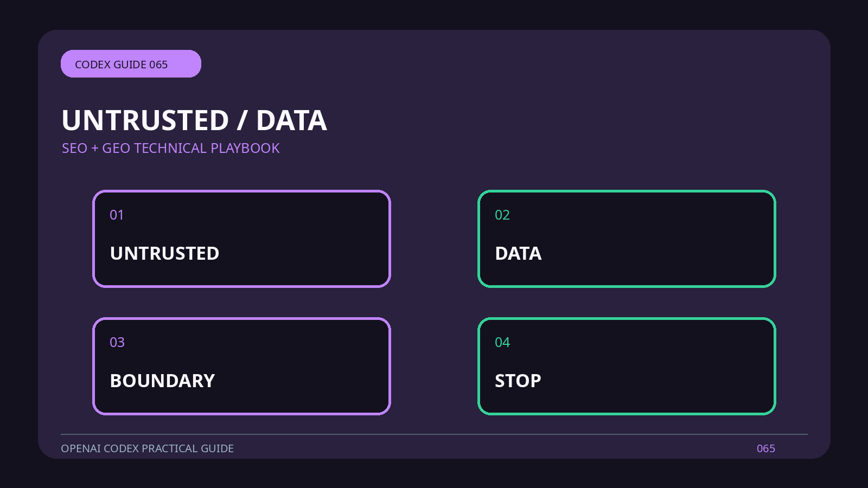Click the purple 03 number label
The width and height of the screenshot is (868, 488).
point(117,342)
